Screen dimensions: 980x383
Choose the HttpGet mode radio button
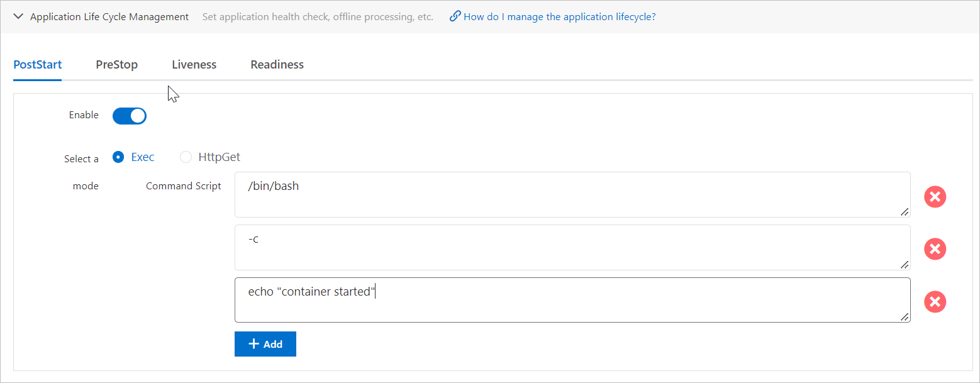[186, 157]
